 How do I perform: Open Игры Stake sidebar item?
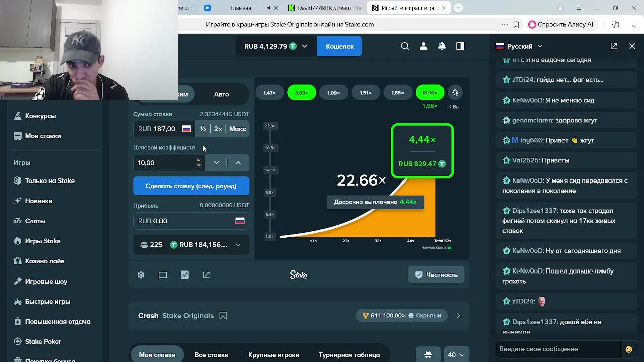tap(43, 241)
